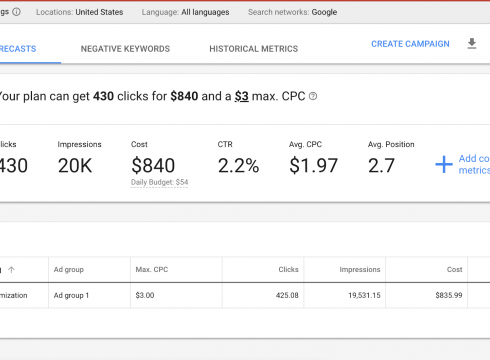The image size is (490, 360).
Task: Click the 20K Impressions metric
Action: (x=75, y=166)
